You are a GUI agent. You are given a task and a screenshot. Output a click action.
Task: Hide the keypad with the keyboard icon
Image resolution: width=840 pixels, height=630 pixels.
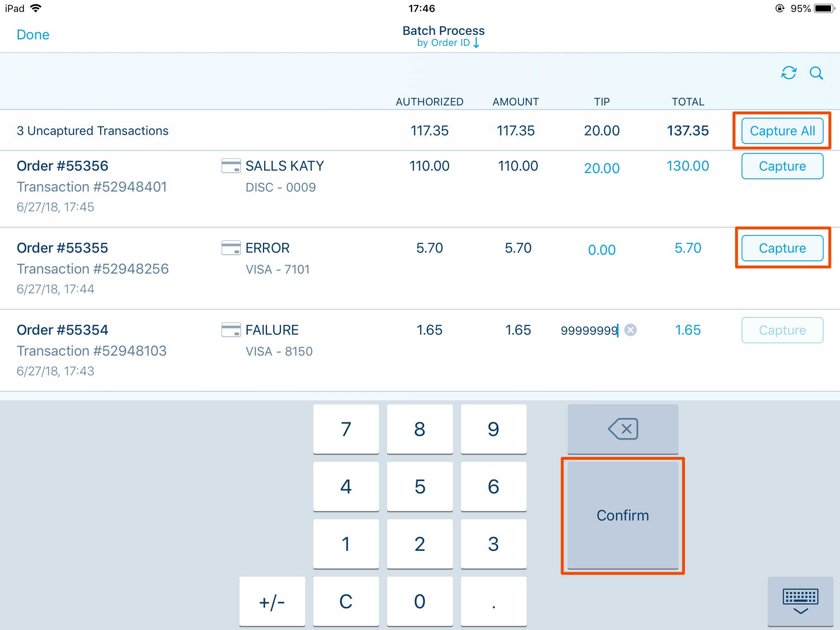(800, 602)
